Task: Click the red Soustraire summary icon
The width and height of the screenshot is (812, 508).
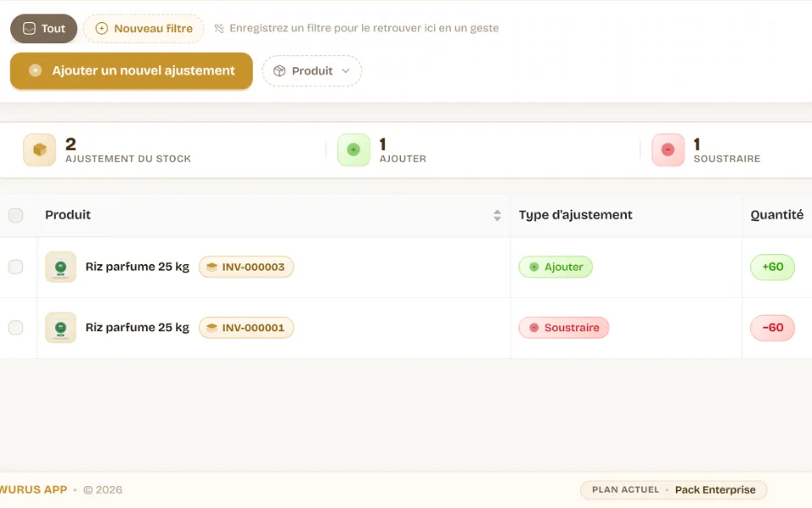Action: pos(668,150)
